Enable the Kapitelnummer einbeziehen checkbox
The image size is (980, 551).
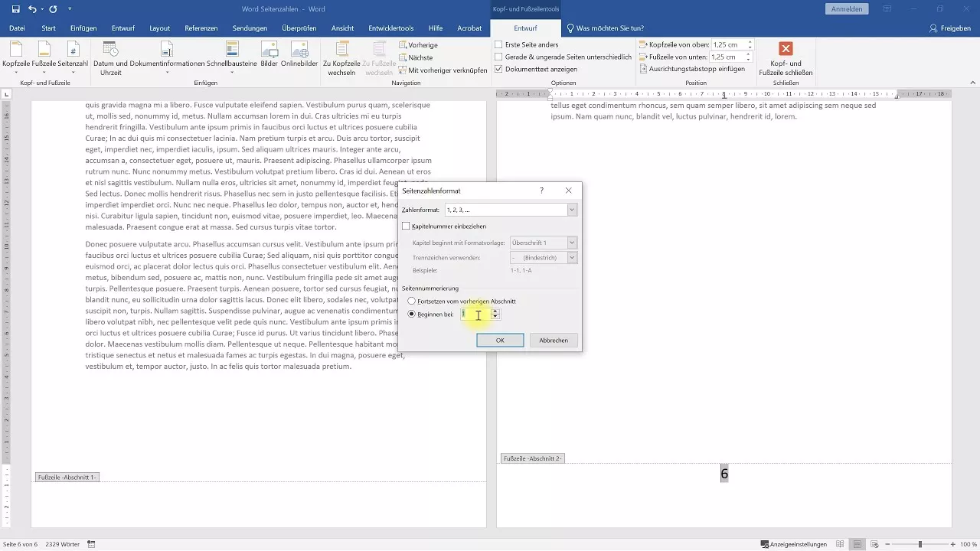coord(407,226)
